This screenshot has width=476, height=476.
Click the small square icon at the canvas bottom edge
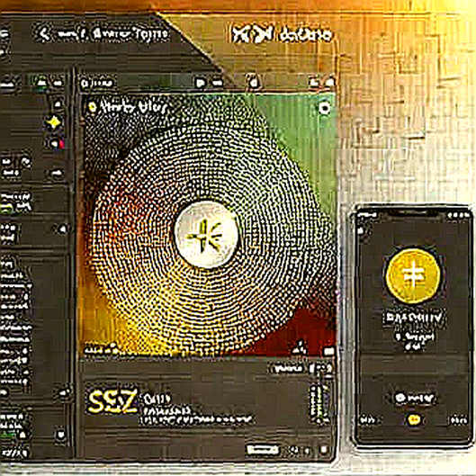pos(329,352)
